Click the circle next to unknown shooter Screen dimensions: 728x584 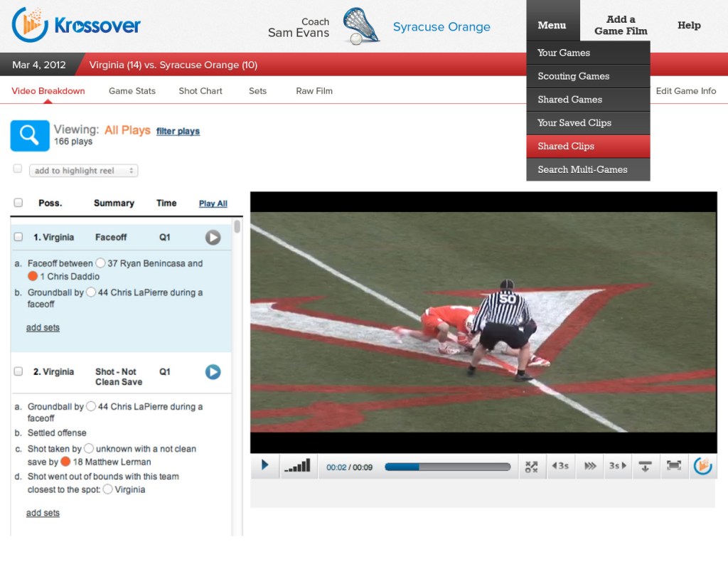(89, 448)
